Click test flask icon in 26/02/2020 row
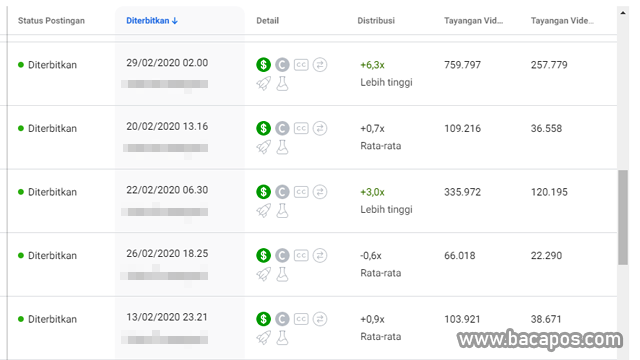The width and height of the screenshot is (640, 360). click(282, 274)
